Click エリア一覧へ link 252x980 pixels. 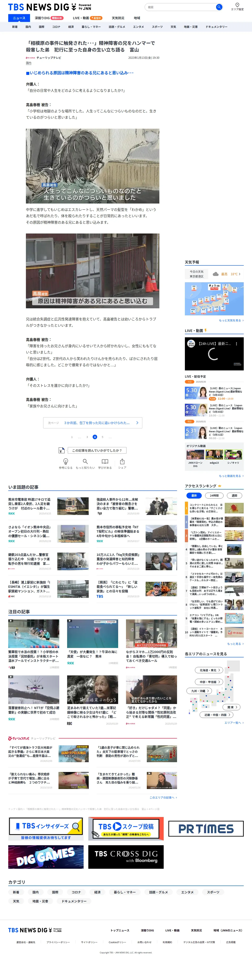pos(234,722)
